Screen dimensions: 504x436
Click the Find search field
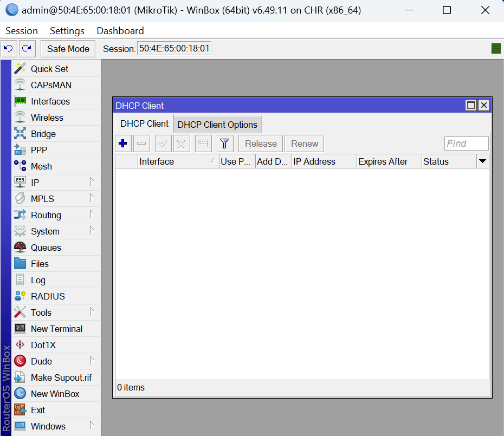pyautogui.click(x=467, y=144)
